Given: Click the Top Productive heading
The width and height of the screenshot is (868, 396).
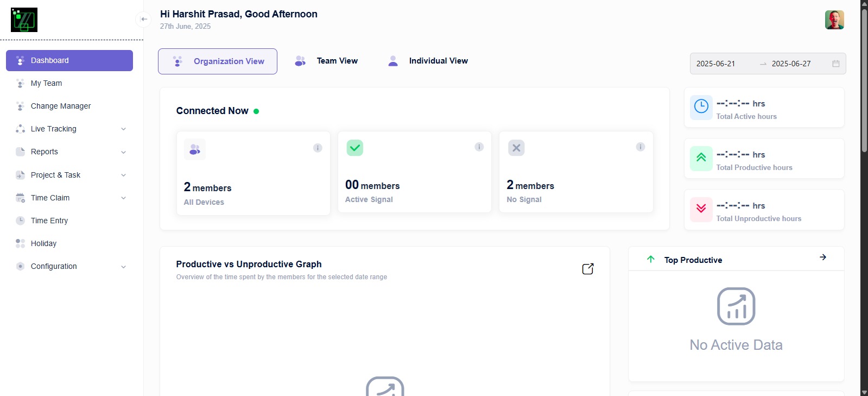Looking at the screenshot, I should click(693, 260).
